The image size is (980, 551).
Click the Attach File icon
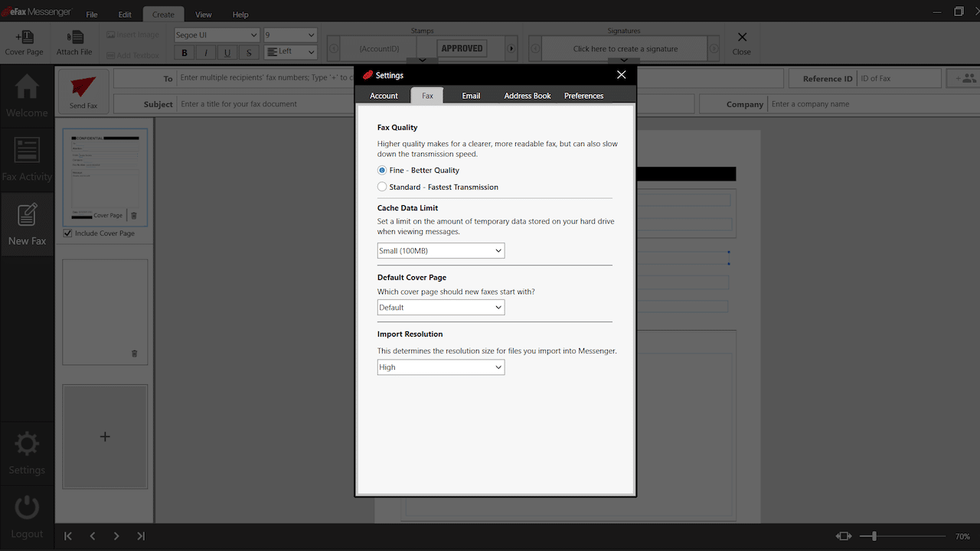click(74, 38)
